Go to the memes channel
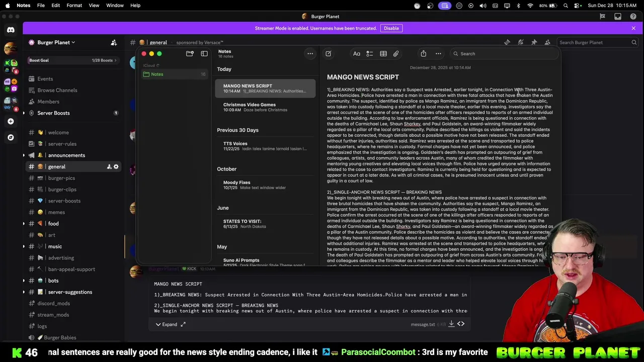This screenshot has width=644, height=362. [x=73, y=212]
